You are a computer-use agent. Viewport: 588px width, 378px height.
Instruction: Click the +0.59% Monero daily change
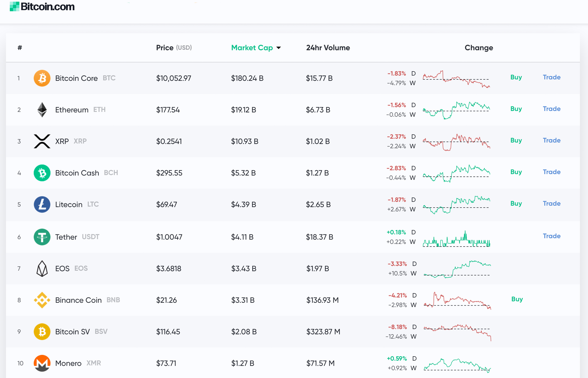click(397, 359)
